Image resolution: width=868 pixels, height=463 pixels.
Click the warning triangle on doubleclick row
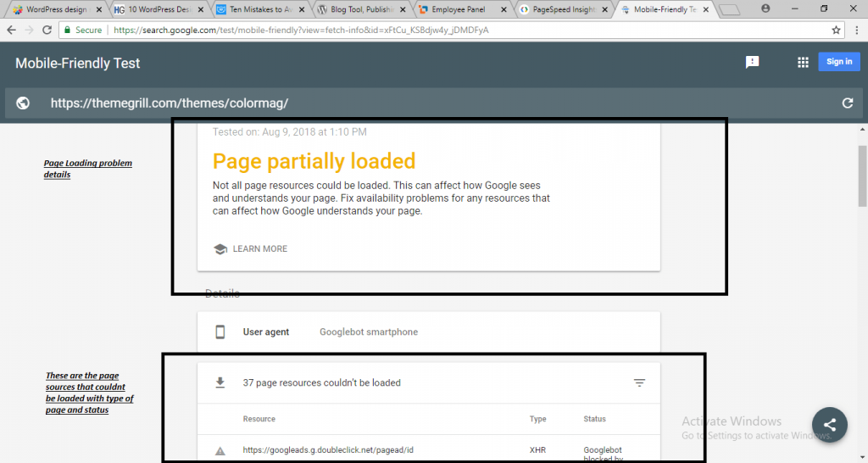click(x=220, y=451)
